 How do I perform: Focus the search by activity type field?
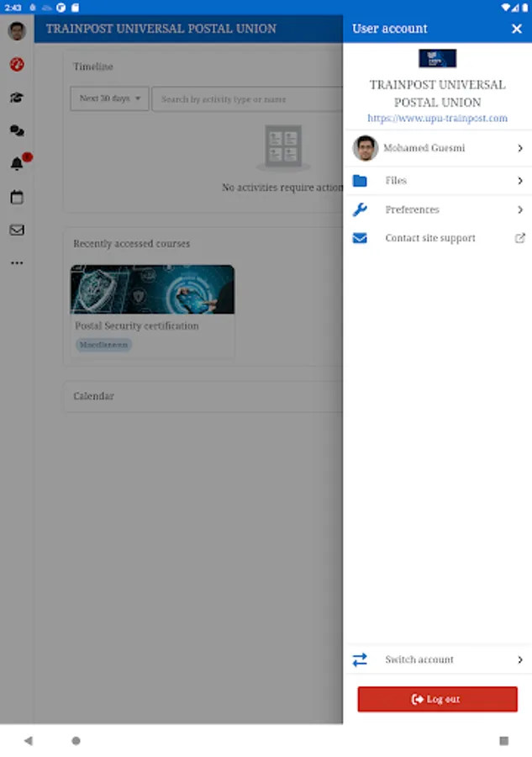247,99
